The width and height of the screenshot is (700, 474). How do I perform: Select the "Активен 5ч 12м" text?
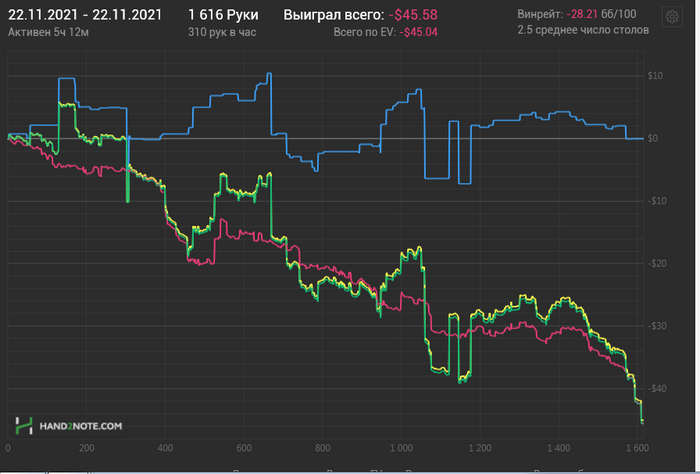tap(48, 32)
